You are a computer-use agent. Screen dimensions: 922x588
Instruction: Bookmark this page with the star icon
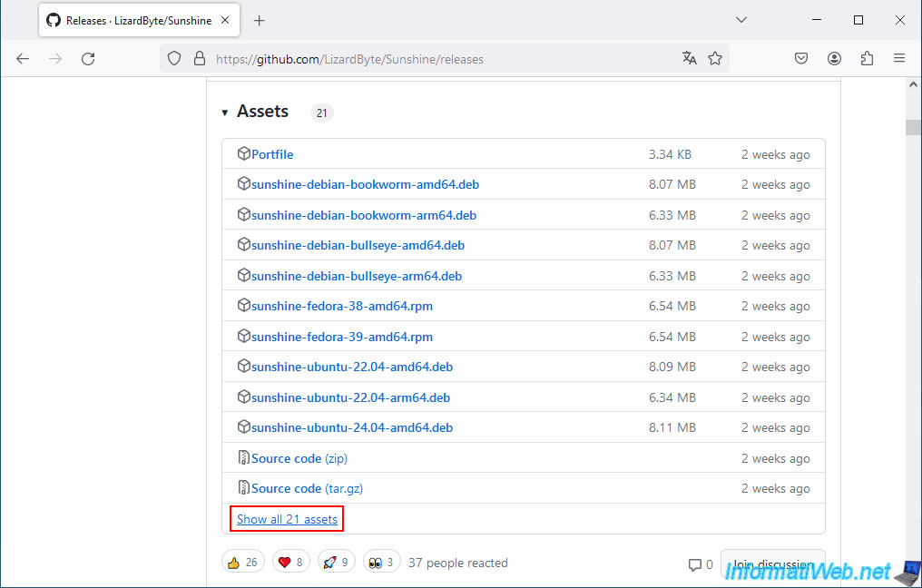coord(715,59)
